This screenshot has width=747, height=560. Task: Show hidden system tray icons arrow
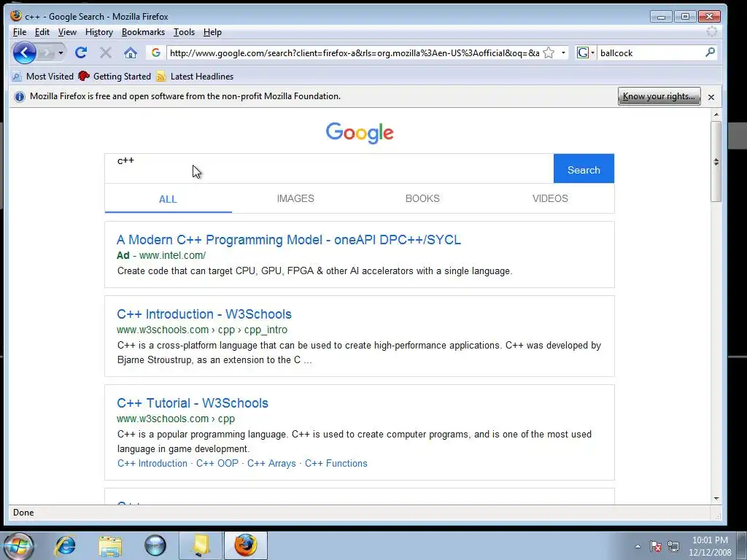638,546
